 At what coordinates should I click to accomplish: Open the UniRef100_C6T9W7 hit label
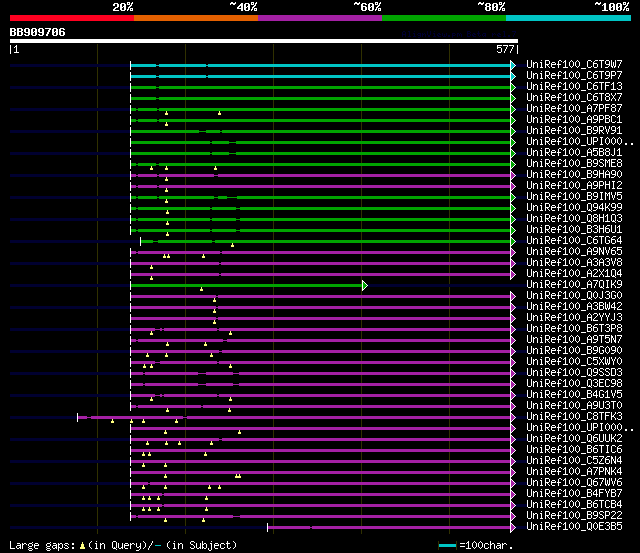(574, 64)
